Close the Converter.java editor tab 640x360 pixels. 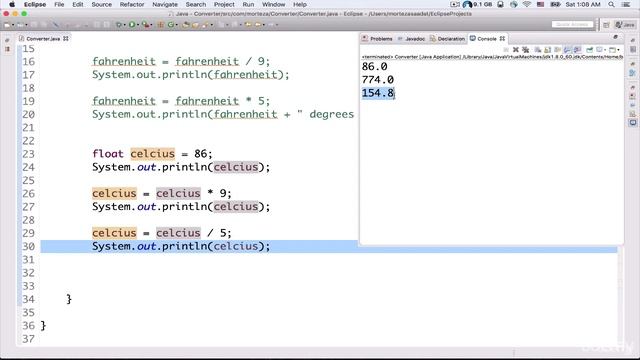pos(66,39)
